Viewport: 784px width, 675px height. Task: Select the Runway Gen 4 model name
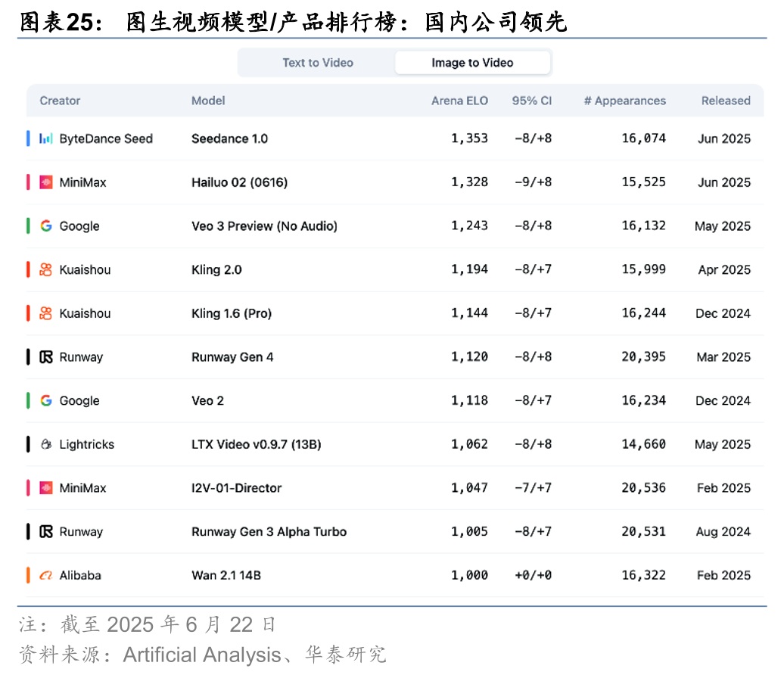[232, 357]
